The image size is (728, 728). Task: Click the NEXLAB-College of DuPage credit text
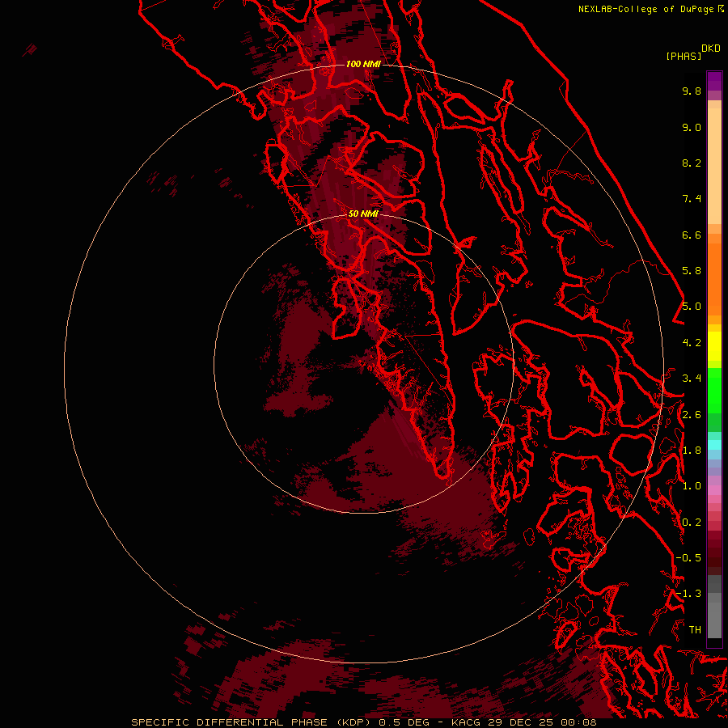coord(651,9)
